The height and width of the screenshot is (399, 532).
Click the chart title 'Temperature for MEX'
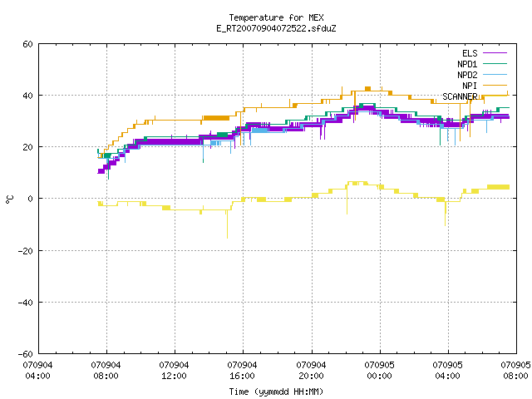coord(276,17)
